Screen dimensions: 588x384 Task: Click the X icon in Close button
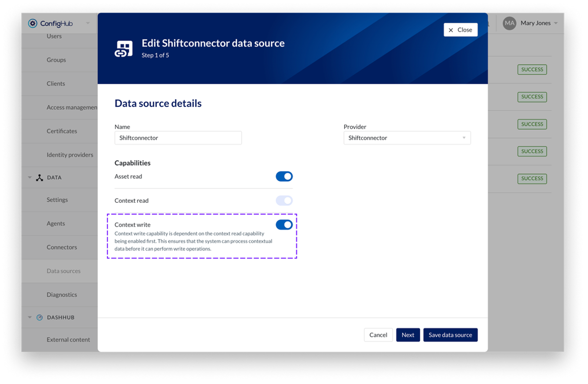click(x=451, y=30)
